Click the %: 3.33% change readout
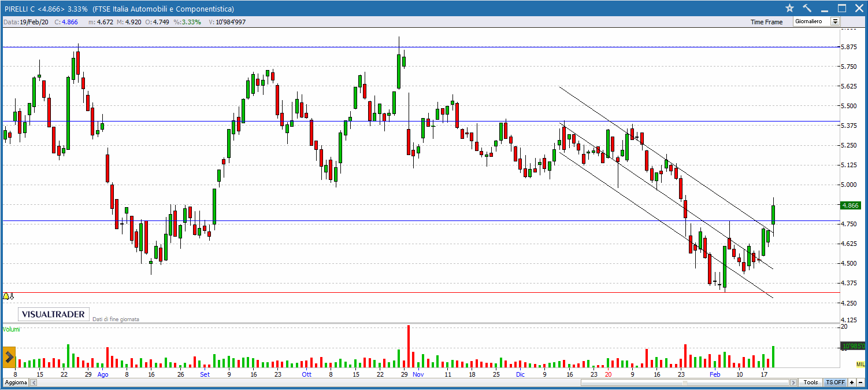 tap(186, 22)
